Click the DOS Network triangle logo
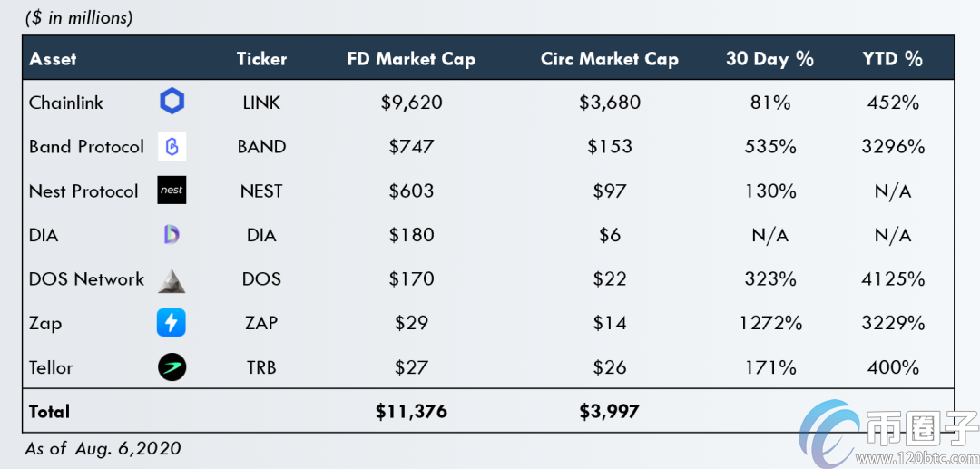 click(x=171, y=279)
